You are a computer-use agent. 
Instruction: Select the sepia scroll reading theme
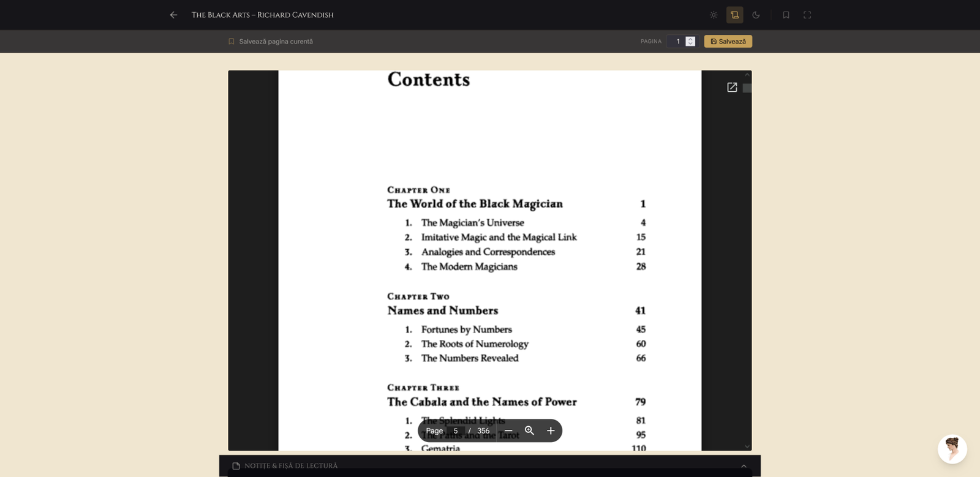point(735,15)
